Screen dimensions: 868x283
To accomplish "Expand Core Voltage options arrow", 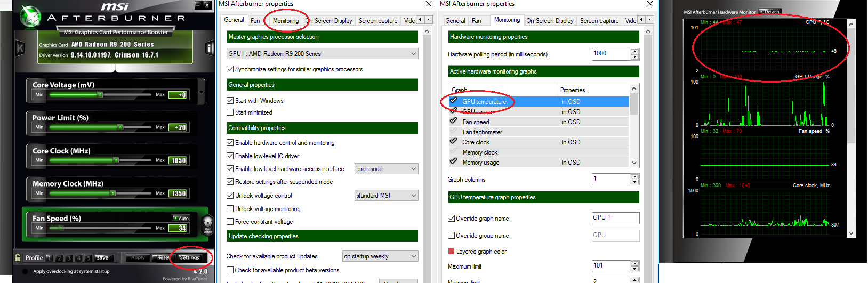I will 201,92.
